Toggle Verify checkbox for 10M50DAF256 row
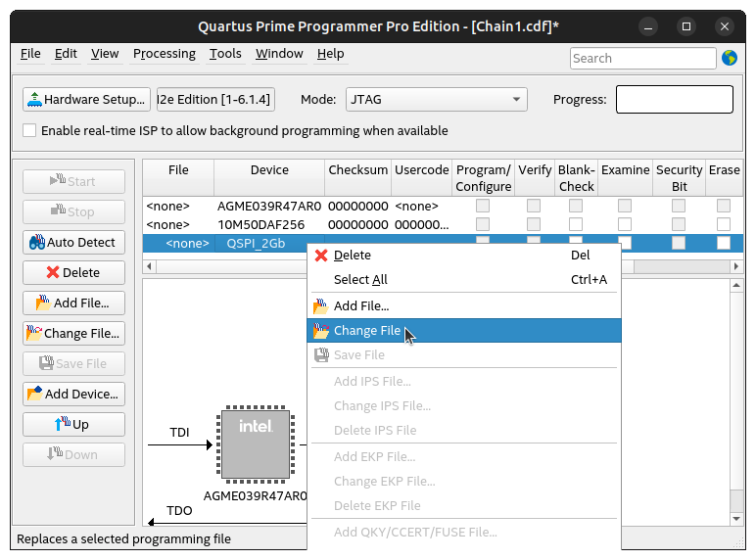756x560 pixels. coord(534,224)
